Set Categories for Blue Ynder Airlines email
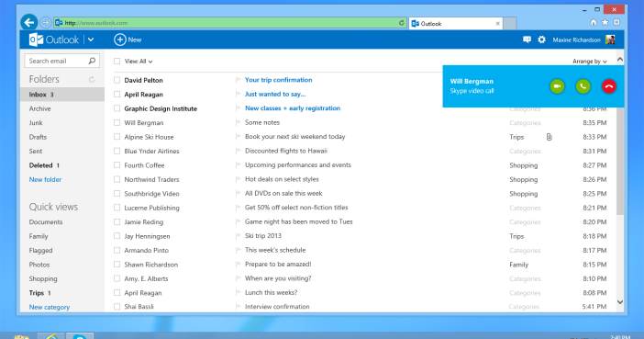This screenshot has height=339, width=644. point(525,151)
